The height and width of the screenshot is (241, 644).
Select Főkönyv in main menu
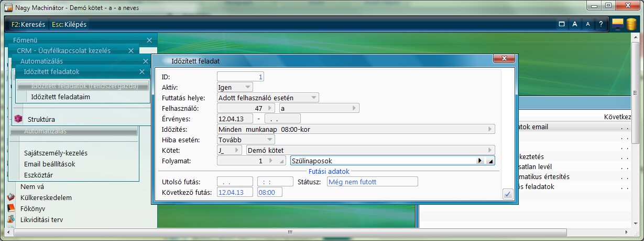(33, 208)
